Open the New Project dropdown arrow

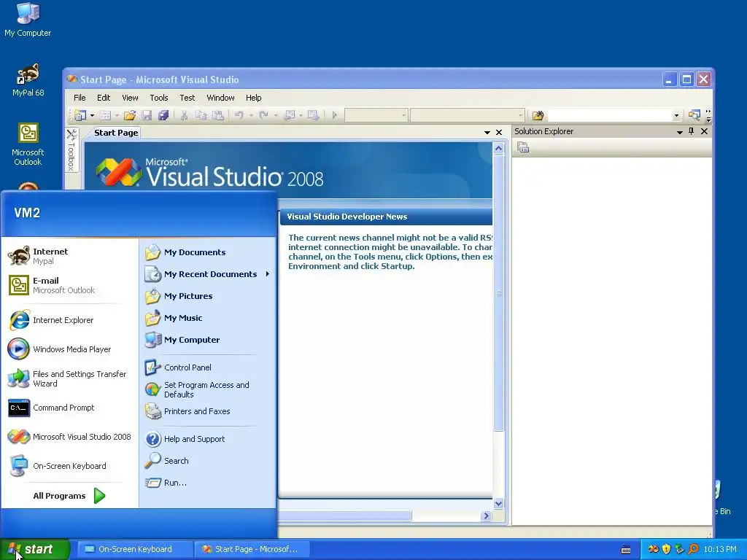(92, 115)
